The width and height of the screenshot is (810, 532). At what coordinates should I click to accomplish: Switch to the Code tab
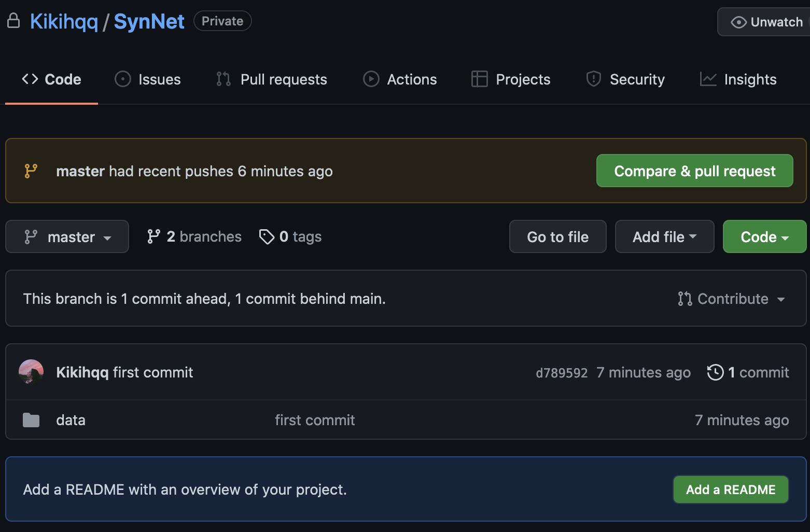tap(51, 79)
